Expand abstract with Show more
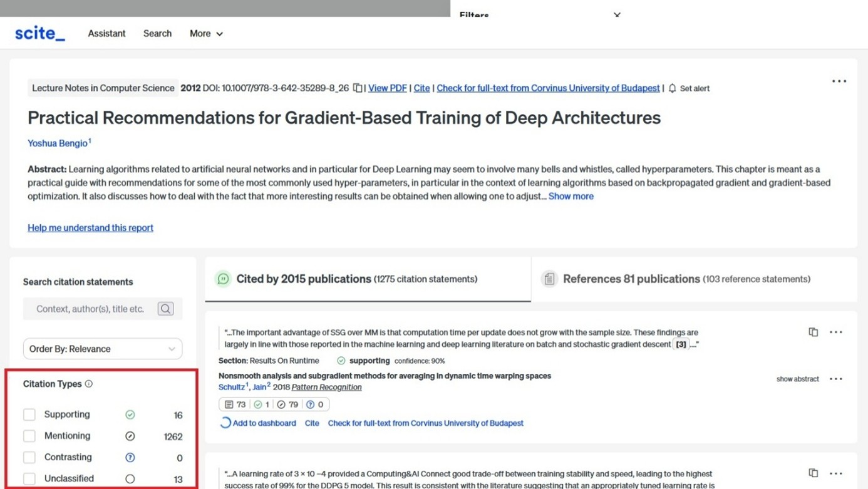868x489 pixels. pos(571,196)
